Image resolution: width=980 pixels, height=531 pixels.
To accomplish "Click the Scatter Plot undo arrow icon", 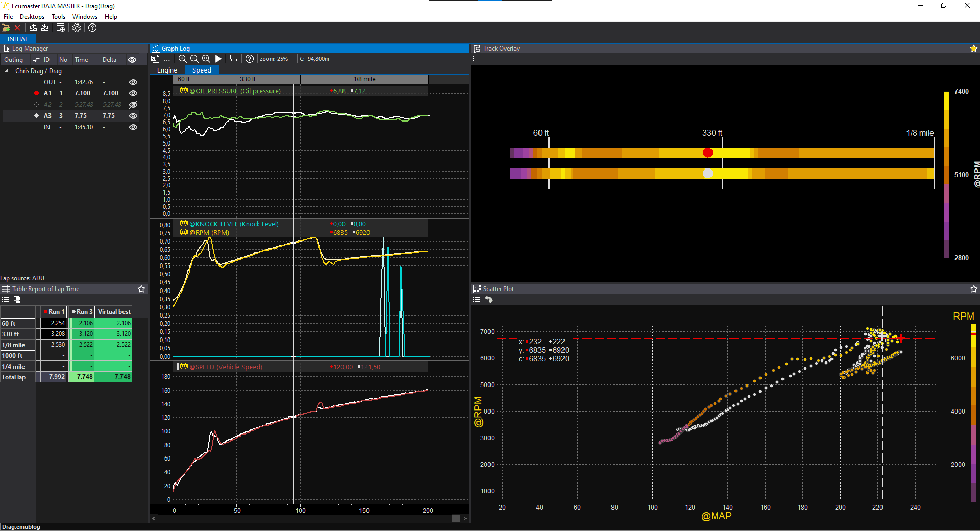I will pos(488,300).
